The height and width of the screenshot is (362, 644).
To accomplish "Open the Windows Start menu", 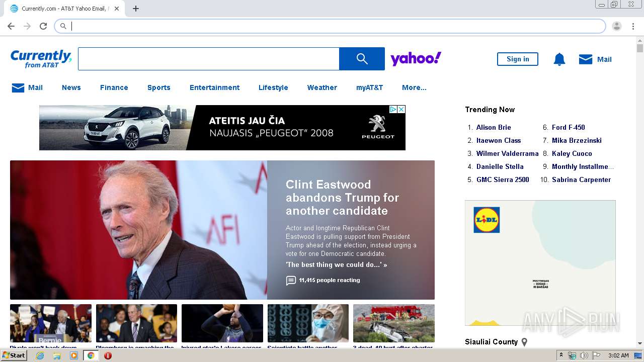I will tap(14, 355).
